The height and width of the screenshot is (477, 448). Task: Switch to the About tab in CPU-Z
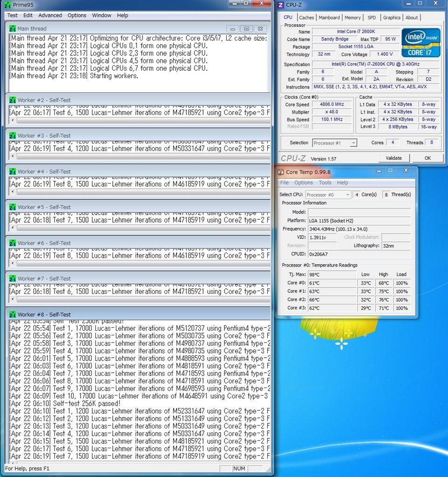412,18
